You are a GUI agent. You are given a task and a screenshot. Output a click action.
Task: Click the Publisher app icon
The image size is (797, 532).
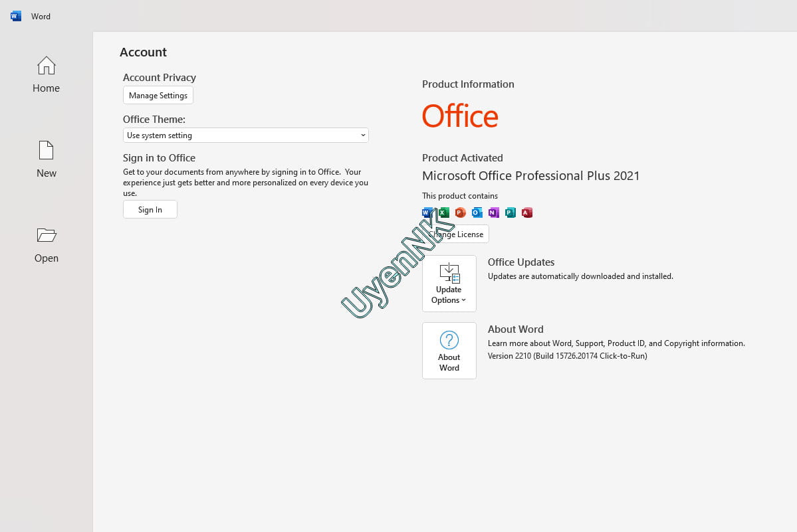[x=511, y=213]
